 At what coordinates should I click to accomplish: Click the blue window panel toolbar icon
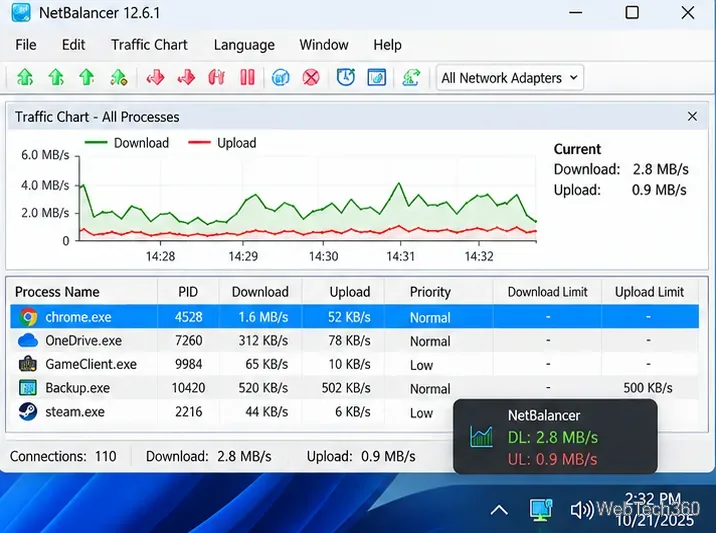pos(377,78)
